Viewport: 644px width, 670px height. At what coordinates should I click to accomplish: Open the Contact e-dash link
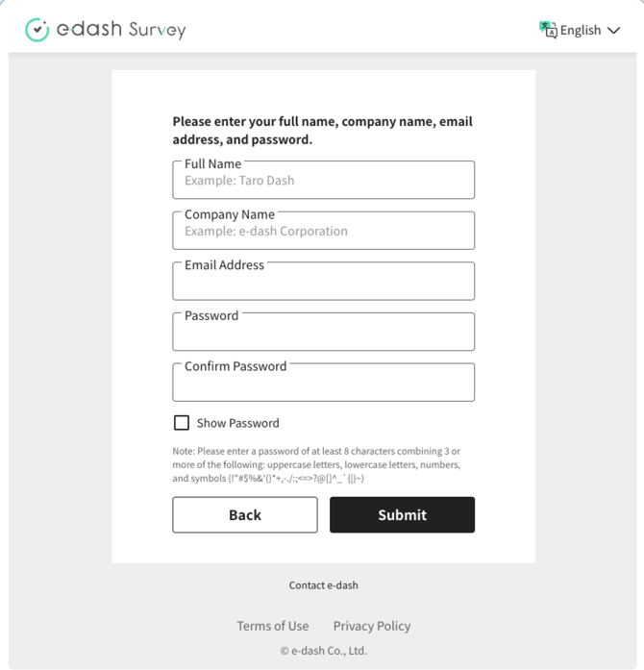coord(324,585)
